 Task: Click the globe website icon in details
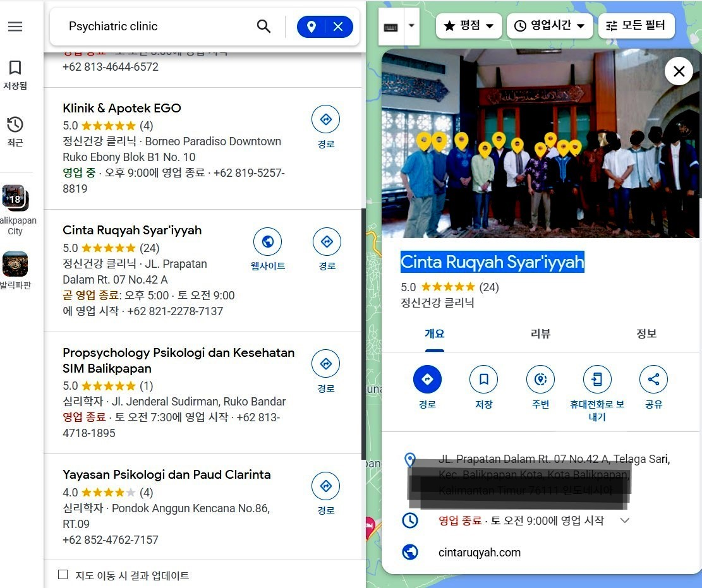point(410,552)
